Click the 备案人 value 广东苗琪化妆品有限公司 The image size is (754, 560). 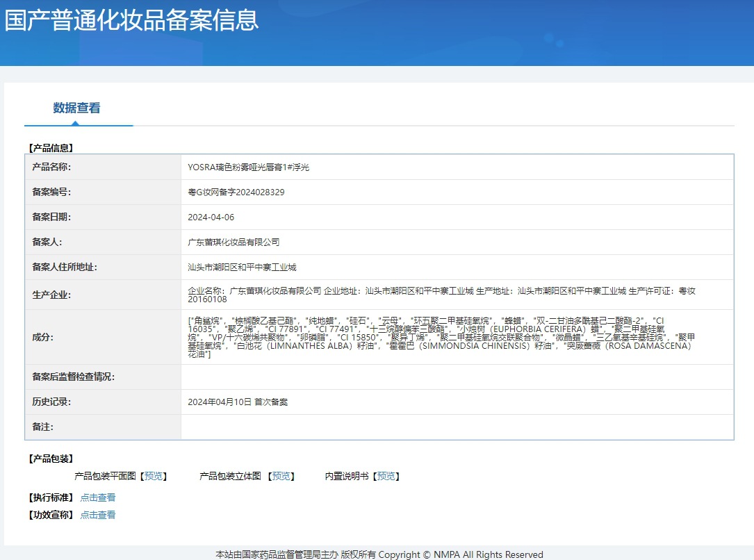[233, 242]
